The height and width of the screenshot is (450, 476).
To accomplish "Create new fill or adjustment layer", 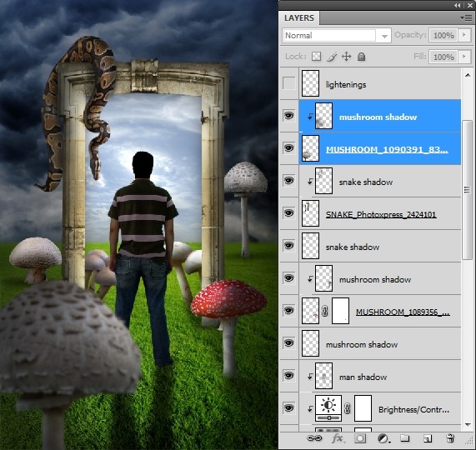I will coord(383,438).
